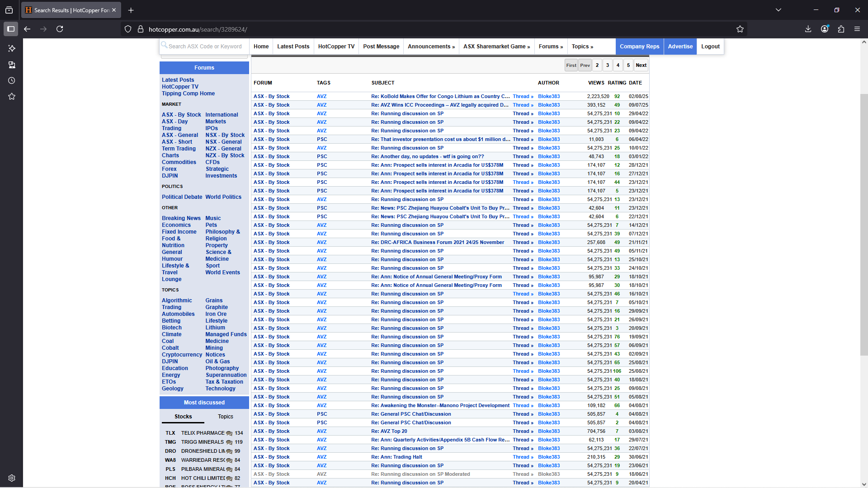Open the That investor presentation cost post
The height and width of the screenshot is (488, 868).
point(441,139)
